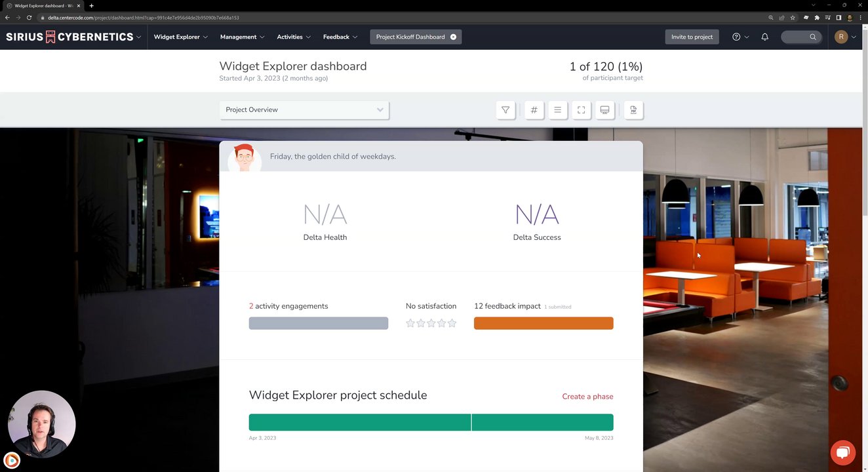Click the Widget Explorer dashboard heading

[x=293, y=66]
